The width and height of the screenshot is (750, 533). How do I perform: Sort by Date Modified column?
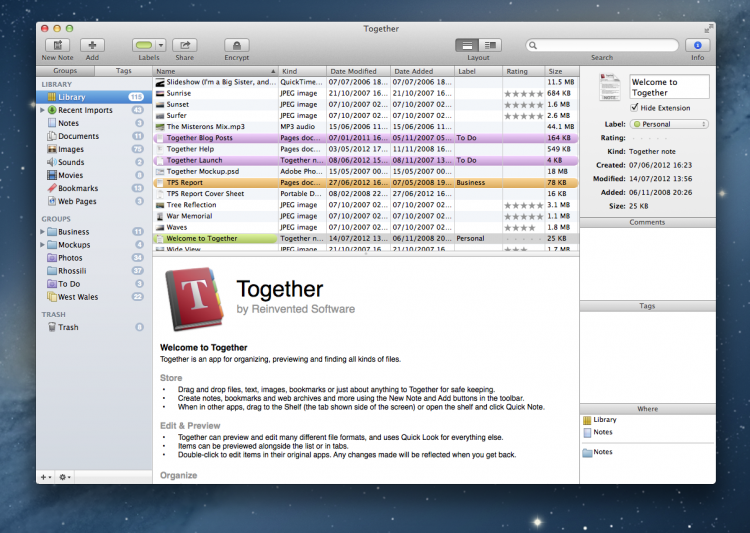click(358, 71)
